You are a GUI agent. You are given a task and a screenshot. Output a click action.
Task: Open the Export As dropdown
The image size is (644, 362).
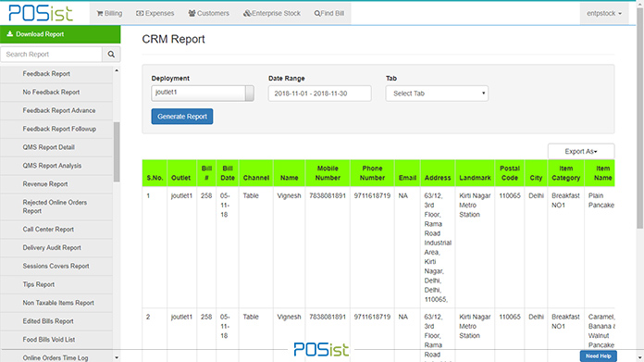[x=581, y=151]
